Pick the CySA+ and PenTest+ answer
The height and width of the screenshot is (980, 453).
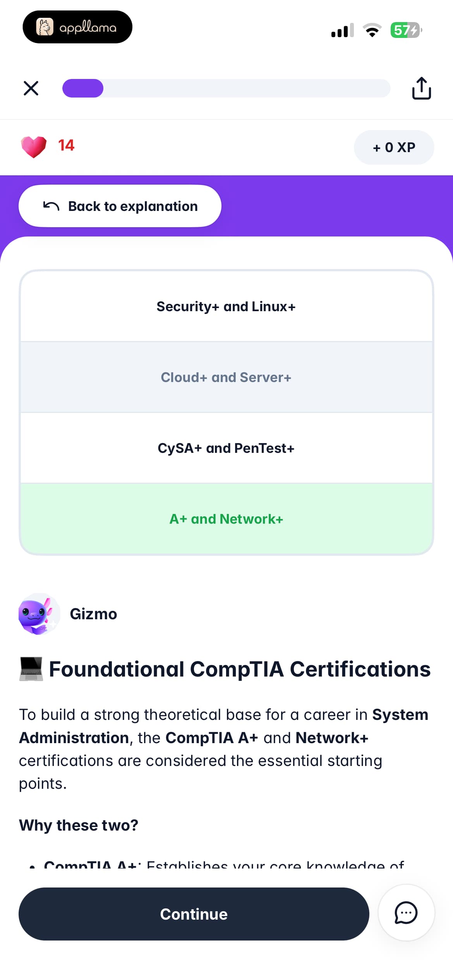(x=226, y=448)
